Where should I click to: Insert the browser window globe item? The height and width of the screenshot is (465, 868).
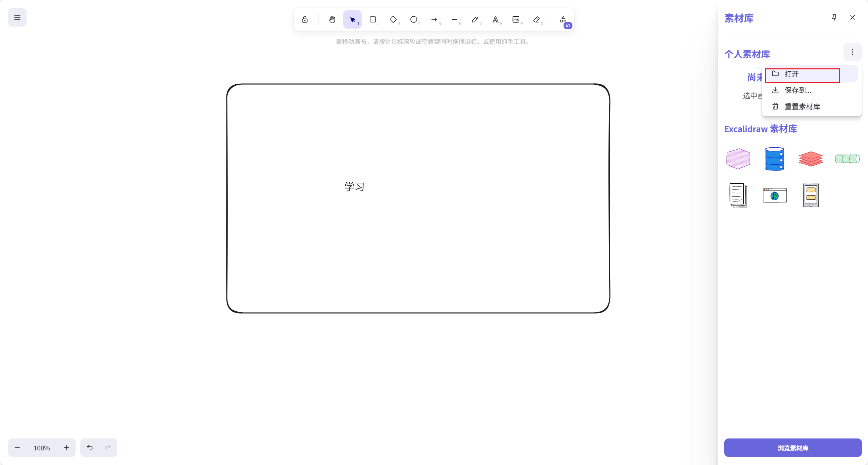pyautogui.click(x=775, y=195)
